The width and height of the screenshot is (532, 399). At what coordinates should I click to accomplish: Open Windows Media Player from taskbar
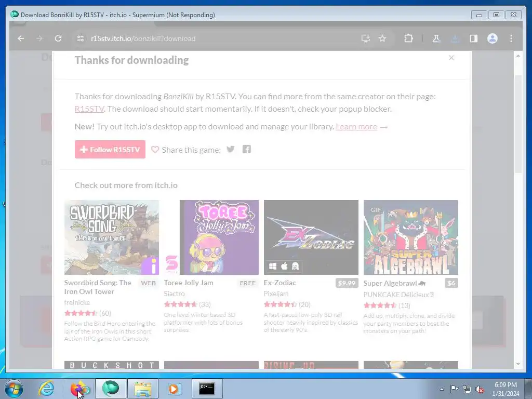click(175, 389)
